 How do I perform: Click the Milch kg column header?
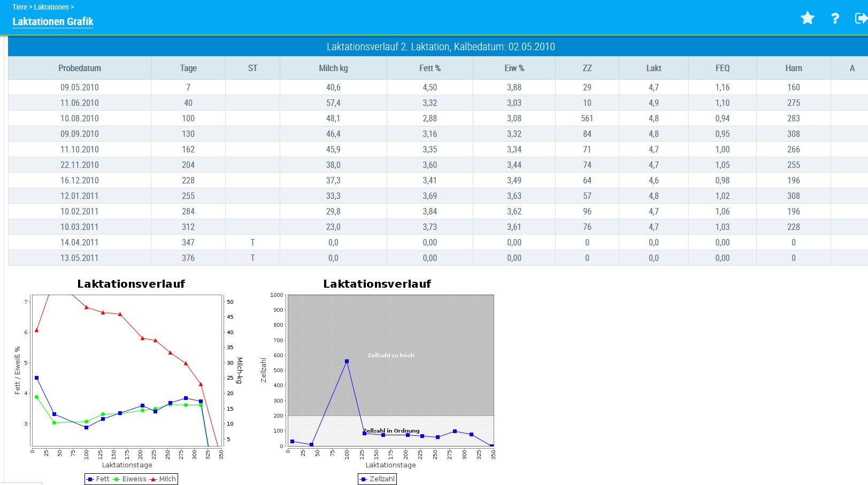[333, 68]
